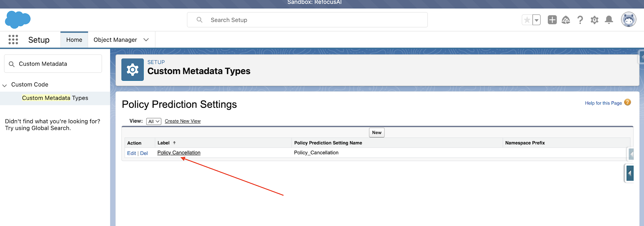This screenshot has height=226, width=644.
Task: Click the Search Setup input field
Action: (307, 20)
